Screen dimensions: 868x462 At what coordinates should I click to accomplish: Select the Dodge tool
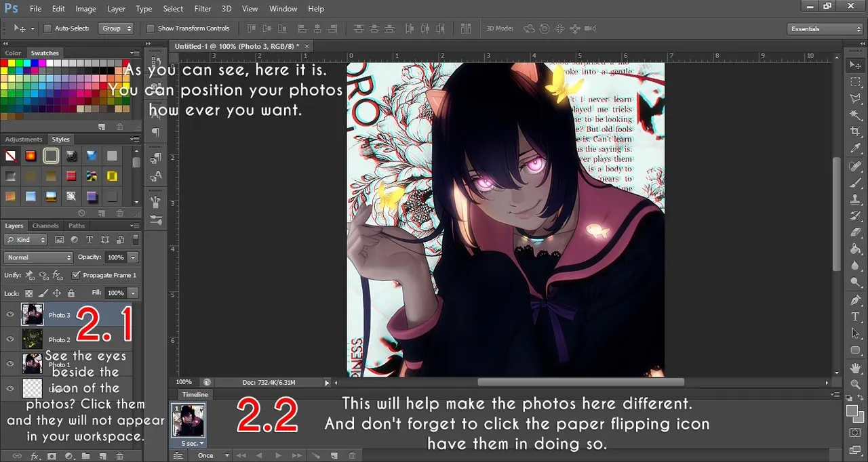[855, 282]
